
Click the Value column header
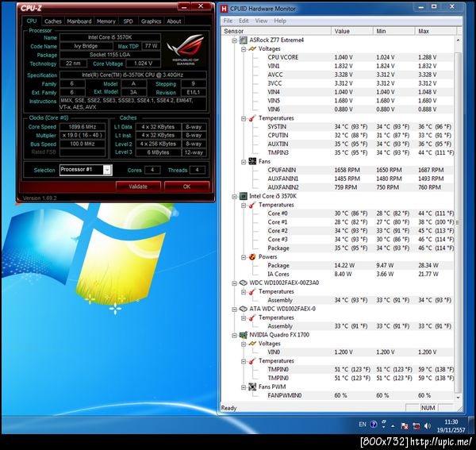pyautogui.click(x=352, y=31)
